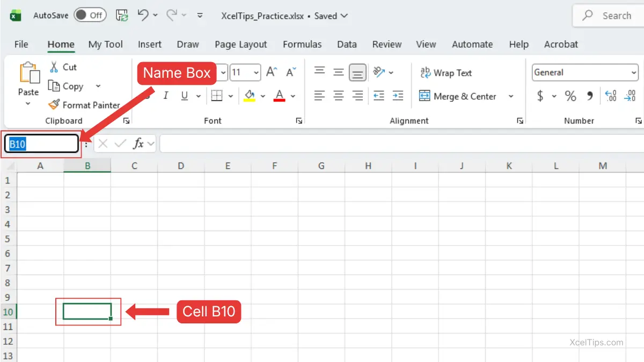Click the Increase Indent icon

pyautogui.click(x=398, y=96)
